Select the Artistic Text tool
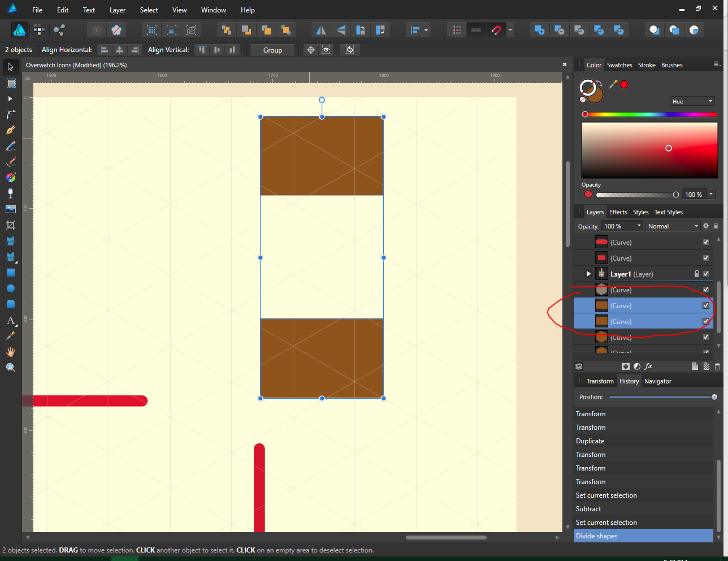Viewport: 728px width, 561px height. click(10, 321)
